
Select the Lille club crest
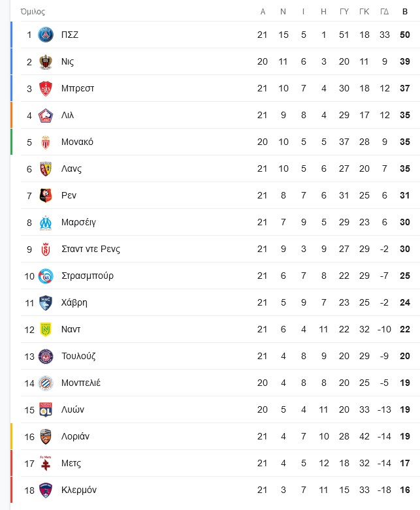(46, 116)
